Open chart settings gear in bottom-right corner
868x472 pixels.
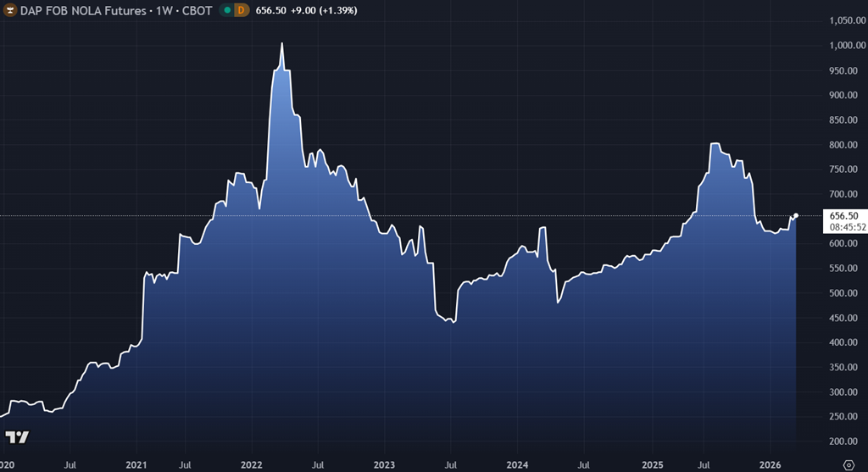click(x=848, y=464)
